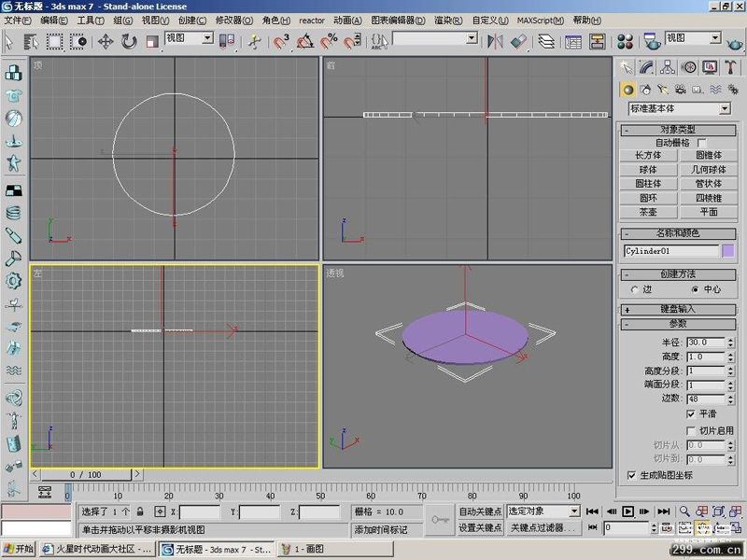Open 修改器(O) menu

pos(234,21)
